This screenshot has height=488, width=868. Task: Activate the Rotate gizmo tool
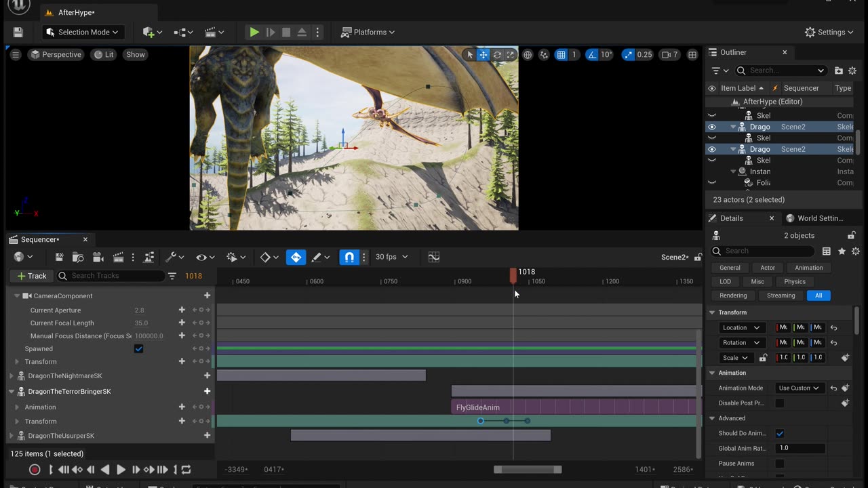coord(497,54)
